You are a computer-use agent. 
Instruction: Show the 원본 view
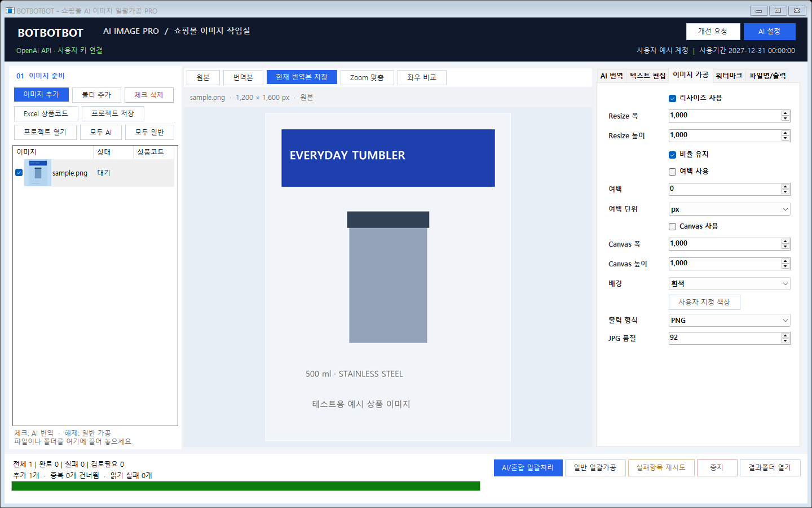pyautogui.click(x=203, y=77)
